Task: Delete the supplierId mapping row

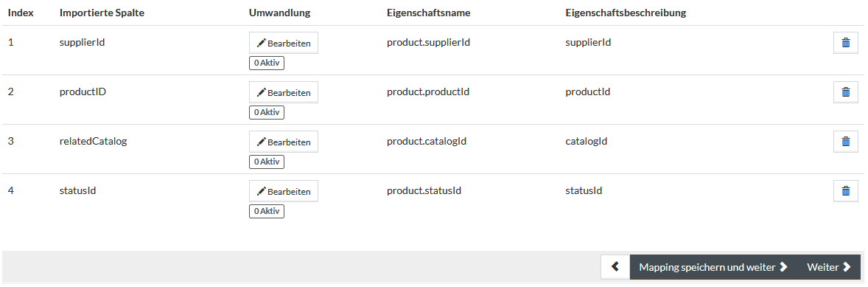Action: coord(845,43)
